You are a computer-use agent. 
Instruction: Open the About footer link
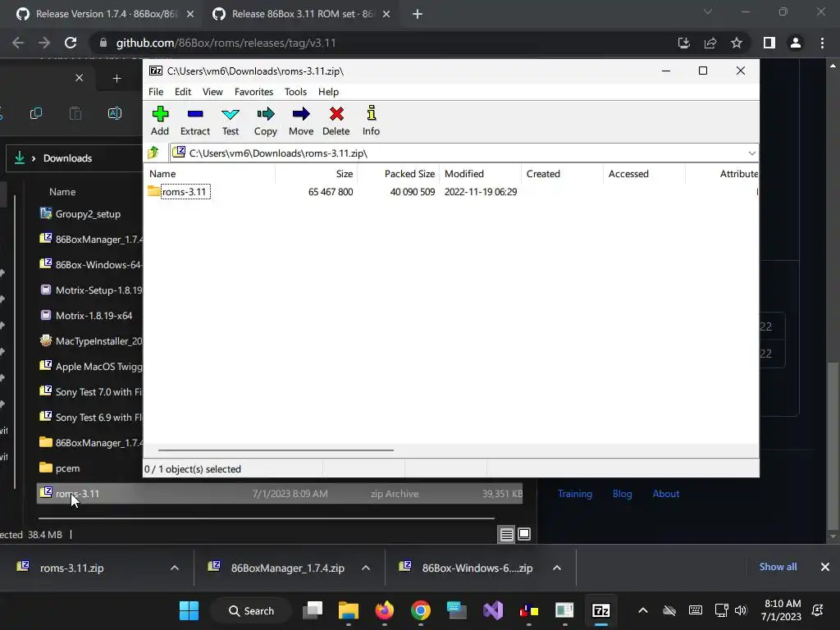666,493
